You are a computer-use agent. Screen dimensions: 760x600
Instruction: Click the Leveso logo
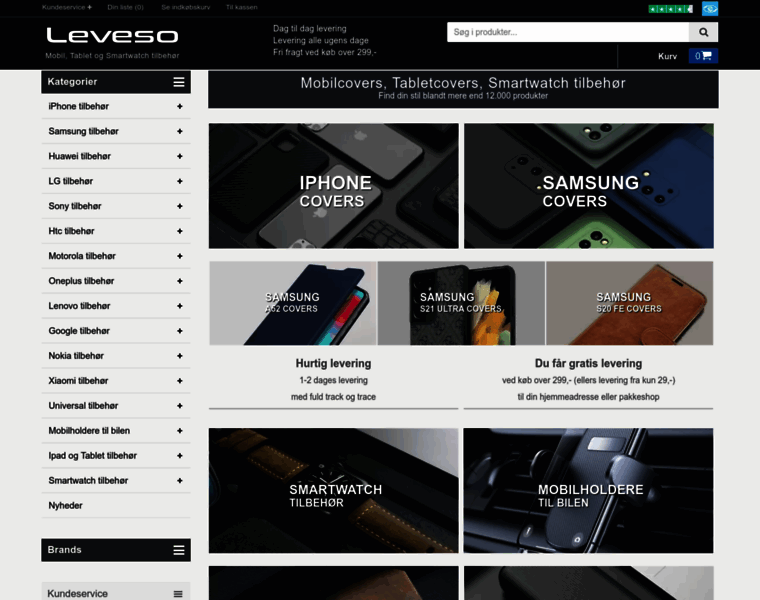coord(112,35)
